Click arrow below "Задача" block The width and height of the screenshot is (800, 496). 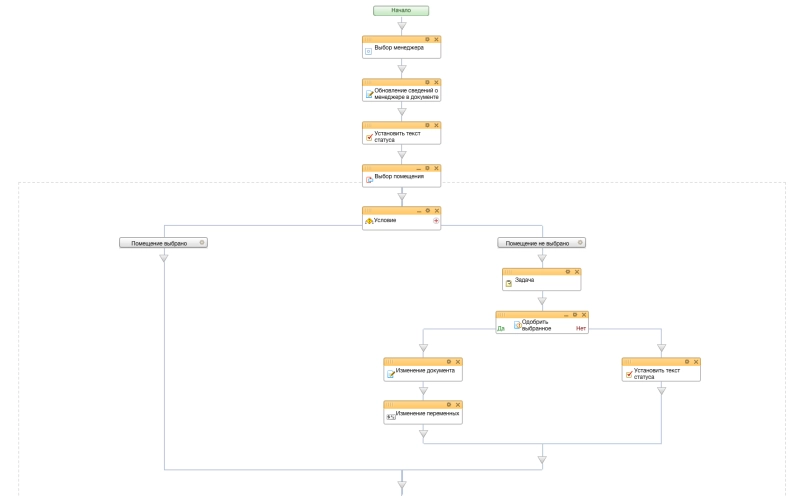541,300
